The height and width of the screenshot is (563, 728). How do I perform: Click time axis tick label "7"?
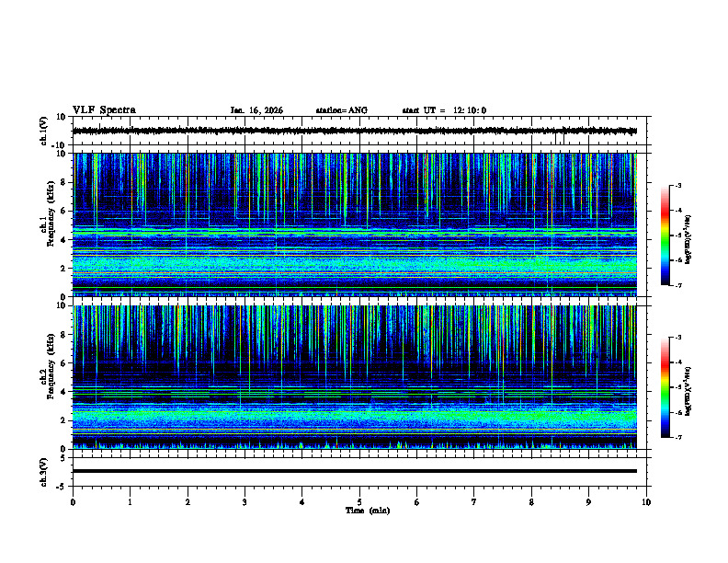pyautogui.click(x=474, y=502)
